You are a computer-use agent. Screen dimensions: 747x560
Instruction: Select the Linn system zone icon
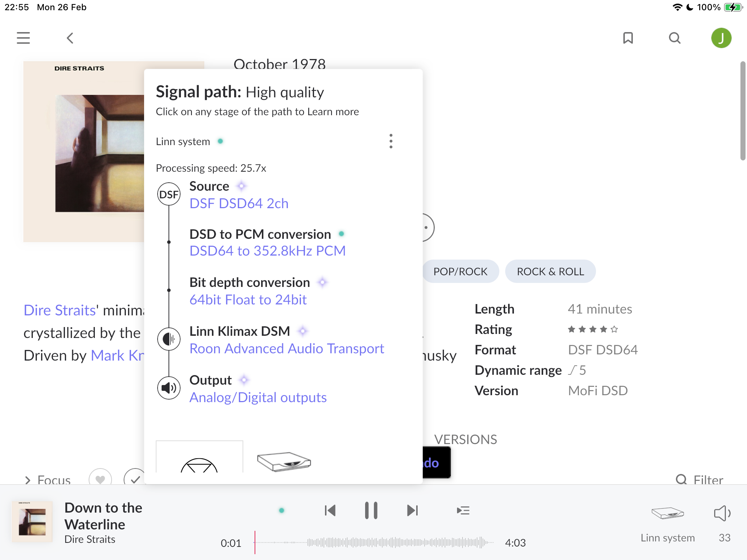(x=667, y=513)
